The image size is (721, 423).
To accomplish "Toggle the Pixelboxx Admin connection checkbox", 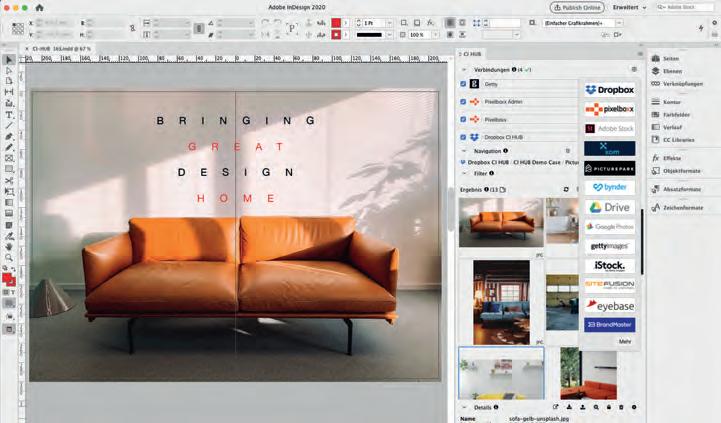I will click(463, 102).
